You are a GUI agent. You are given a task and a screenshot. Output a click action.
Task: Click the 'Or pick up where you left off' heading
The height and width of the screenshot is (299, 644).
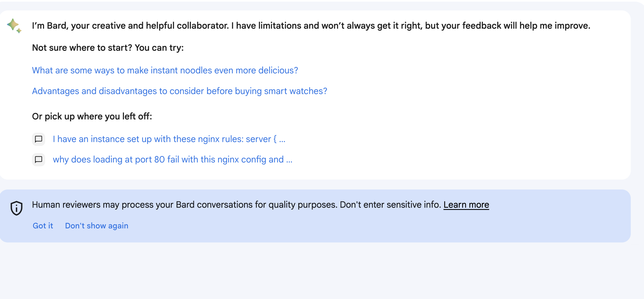tap(92, 116)
